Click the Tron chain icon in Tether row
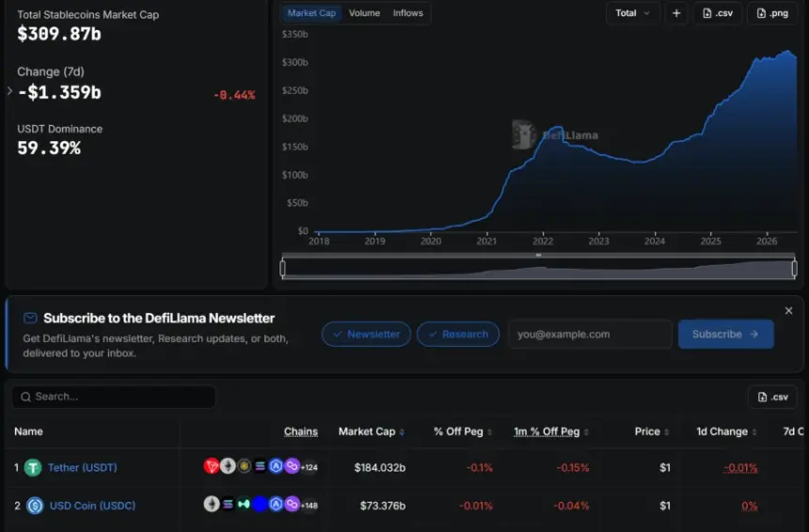Image resolution: width=809 pixels, height=532 pixels. [211, 466]
